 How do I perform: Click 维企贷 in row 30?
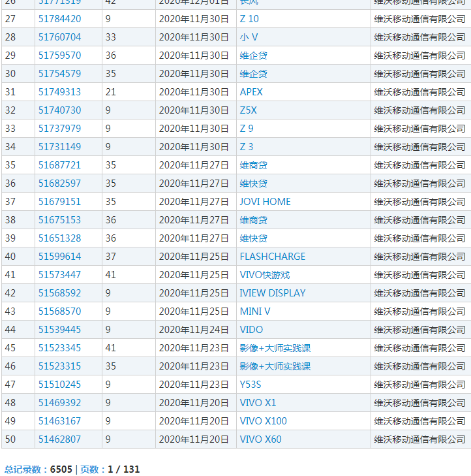pyautogui.click(x=253, y=74)
